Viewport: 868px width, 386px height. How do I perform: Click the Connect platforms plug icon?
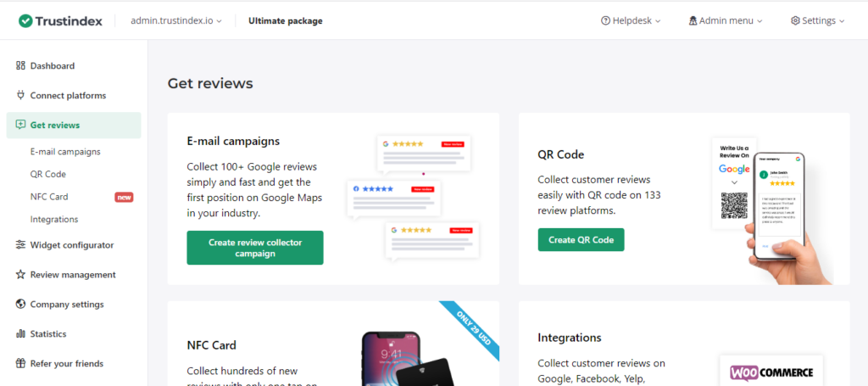20,95
